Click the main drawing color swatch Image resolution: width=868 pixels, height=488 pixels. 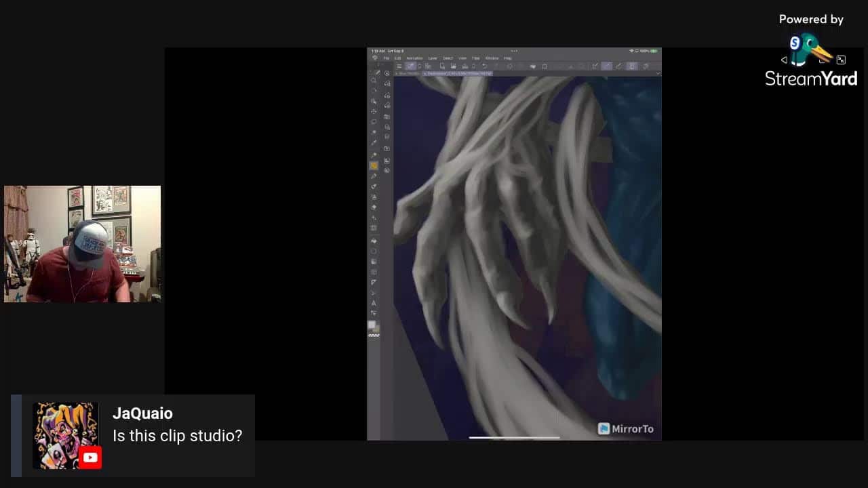[x=371, y=325]
